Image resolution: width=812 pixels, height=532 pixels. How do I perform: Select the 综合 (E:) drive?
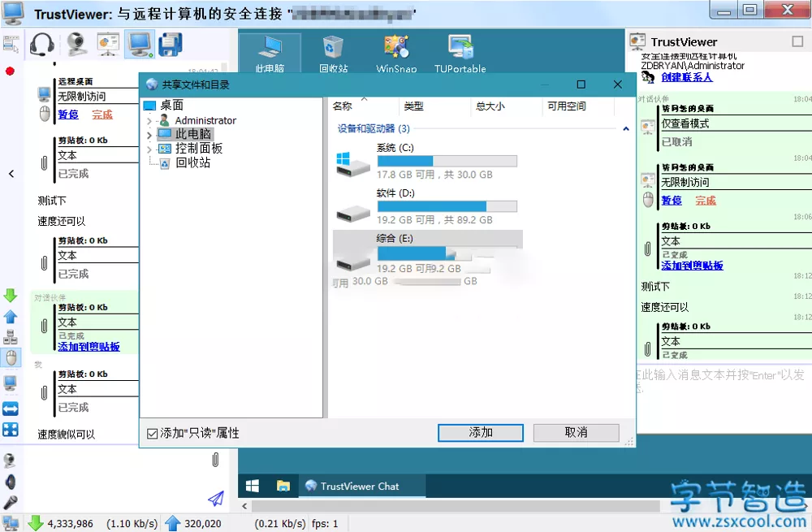coord(427,253)
